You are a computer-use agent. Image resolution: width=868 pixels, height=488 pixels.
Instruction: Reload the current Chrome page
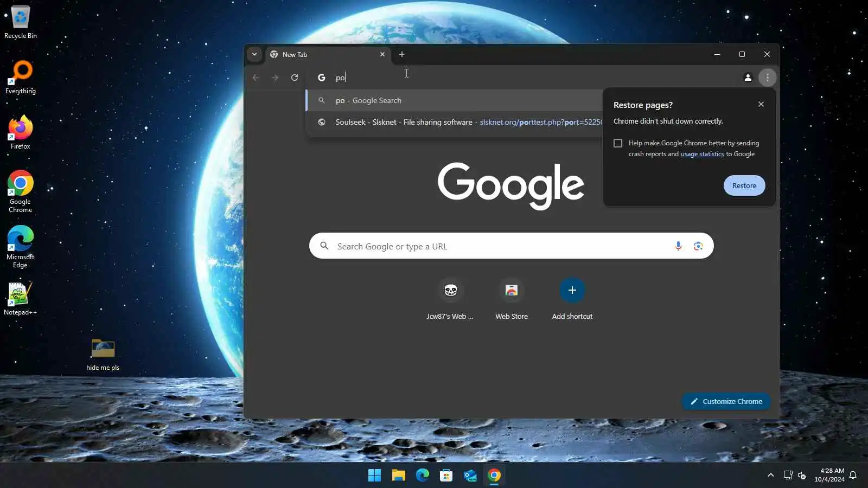click(x=295, y=78)
